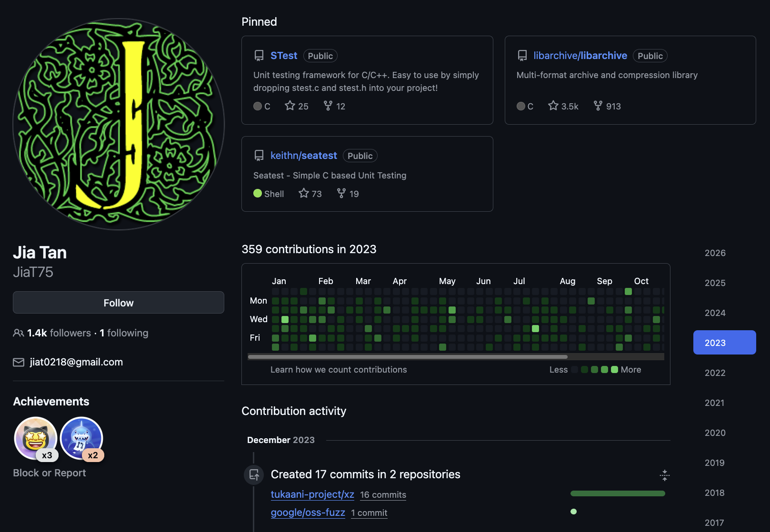Open the Pull Shark achievement badge
The height and width of the screenshot is (532, 770).
(81, 438)
